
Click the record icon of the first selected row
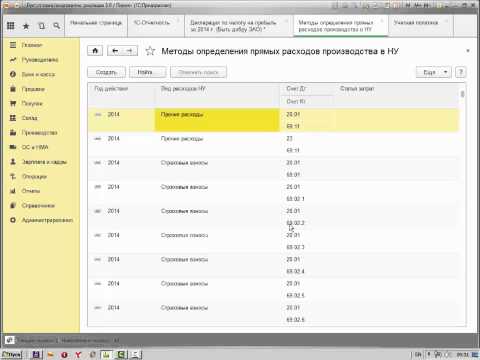(98, 114)
